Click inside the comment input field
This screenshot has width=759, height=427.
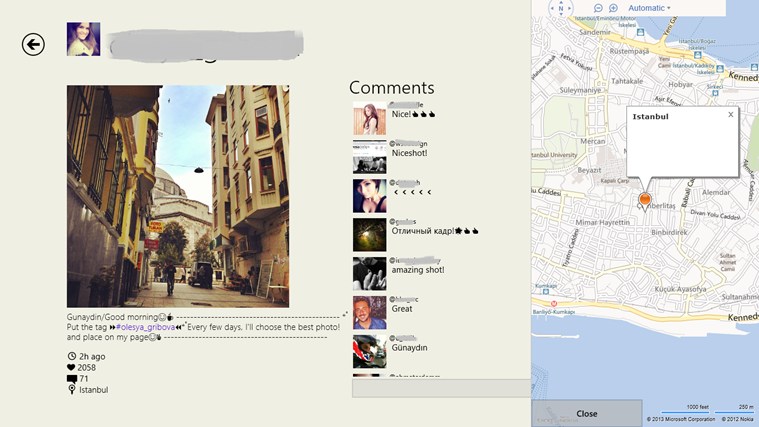pos(441,389)
